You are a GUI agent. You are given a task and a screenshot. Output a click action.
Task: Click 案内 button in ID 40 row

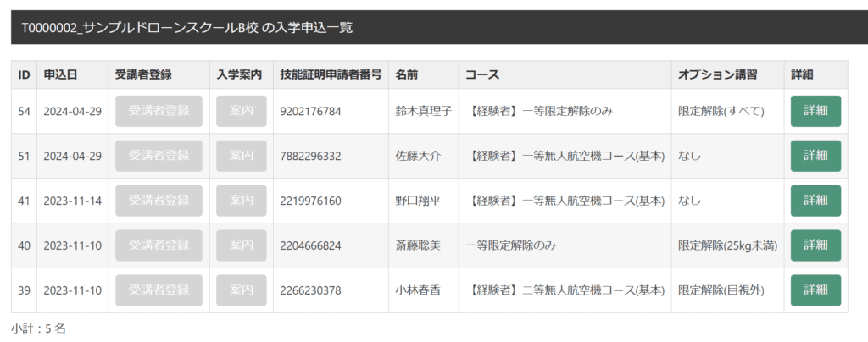click(x=242, y=245)
